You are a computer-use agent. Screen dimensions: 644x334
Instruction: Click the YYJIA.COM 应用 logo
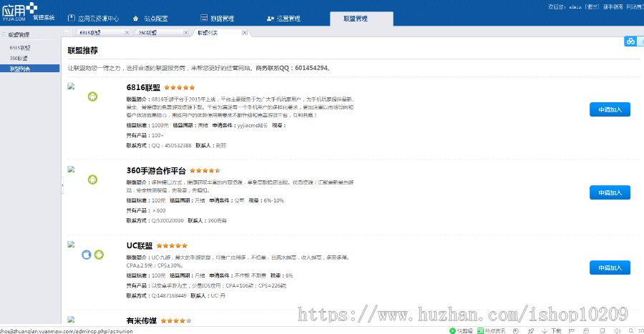[x=20, y=12]
